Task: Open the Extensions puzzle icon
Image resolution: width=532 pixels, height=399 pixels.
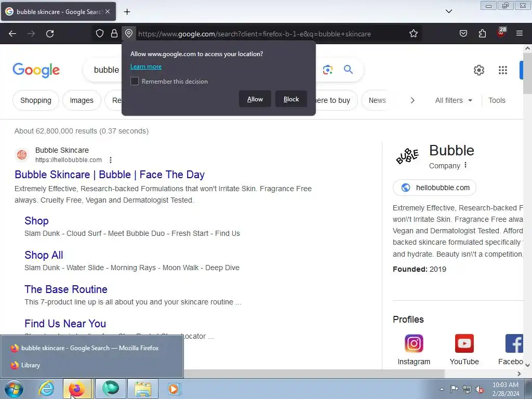Action: pos(482,34)
